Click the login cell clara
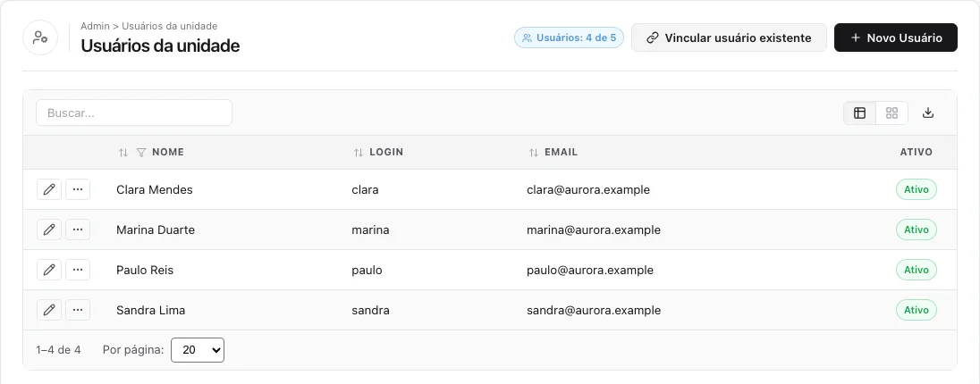 pyautogui.click(x=365, y=190)
